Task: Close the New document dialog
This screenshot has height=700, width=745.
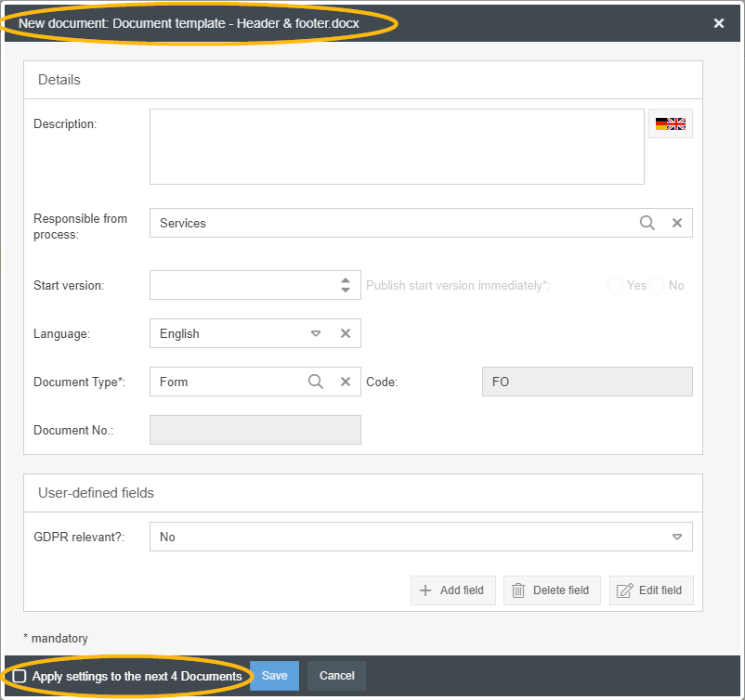Action: pos(718,23)
